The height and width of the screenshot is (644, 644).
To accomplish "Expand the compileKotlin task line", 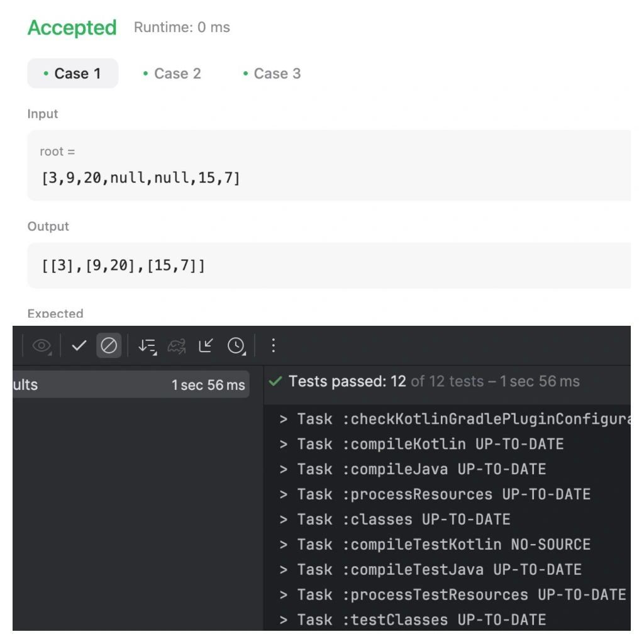I will click(283, 444).
